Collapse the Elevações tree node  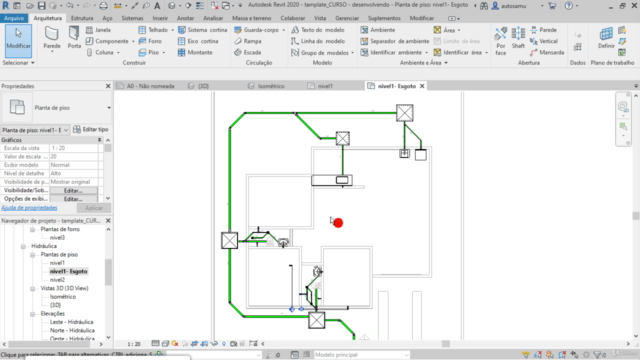33,313
